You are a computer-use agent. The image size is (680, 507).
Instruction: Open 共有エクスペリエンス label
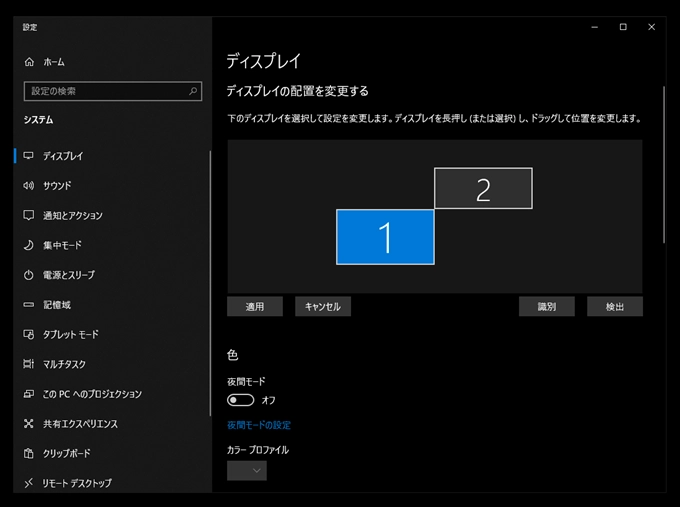[x=80, y=424]
